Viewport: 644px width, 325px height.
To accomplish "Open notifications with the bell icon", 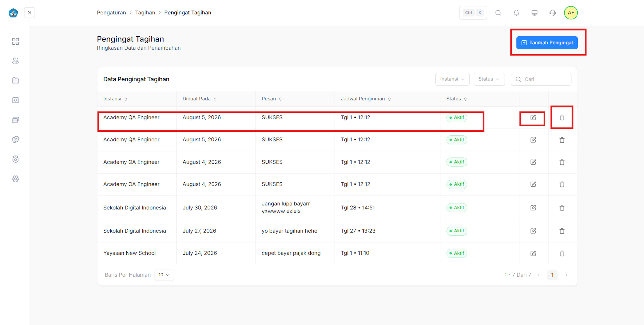I will click(516, 13).
